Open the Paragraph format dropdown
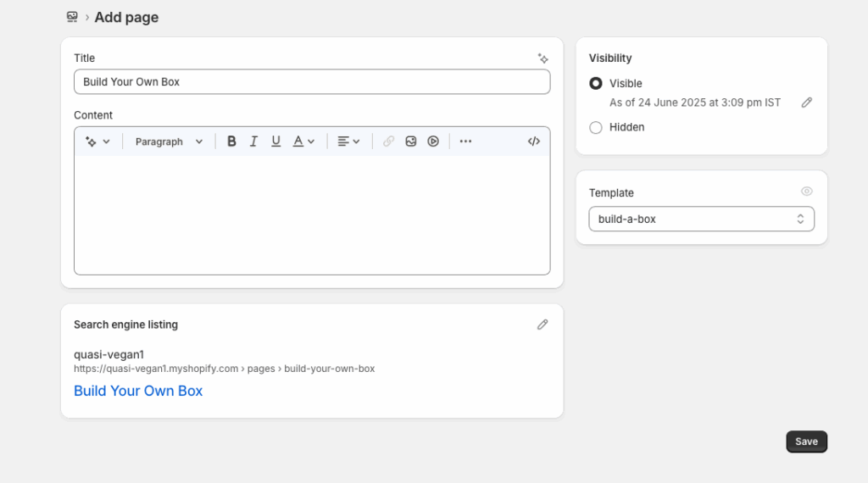The width and height of the screenshot is (868, 483). [x=169, y=142]
